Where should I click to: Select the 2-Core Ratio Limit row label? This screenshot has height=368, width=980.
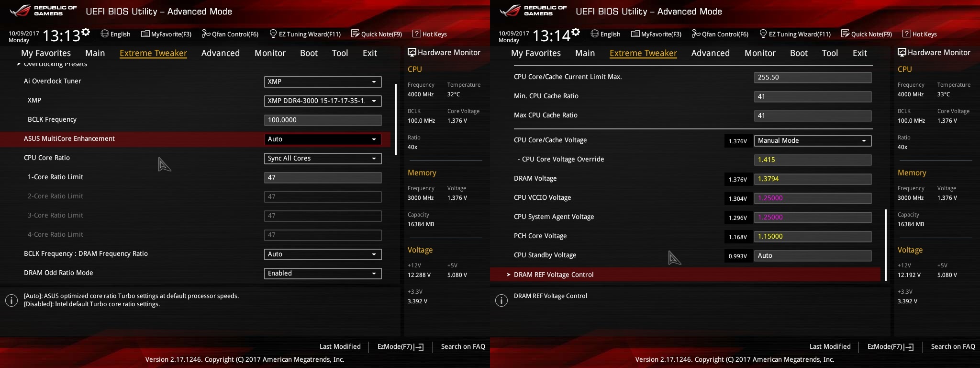pos(56,196)
